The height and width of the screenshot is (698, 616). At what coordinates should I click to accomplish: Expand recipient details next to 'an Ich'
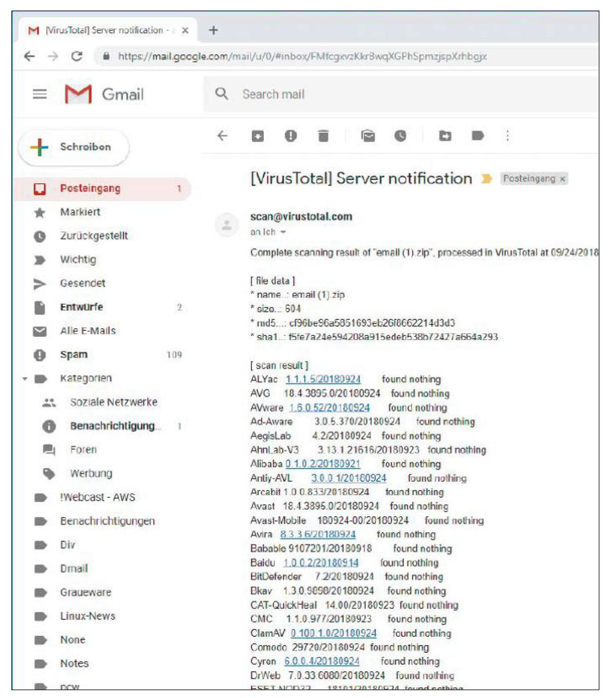283,232
